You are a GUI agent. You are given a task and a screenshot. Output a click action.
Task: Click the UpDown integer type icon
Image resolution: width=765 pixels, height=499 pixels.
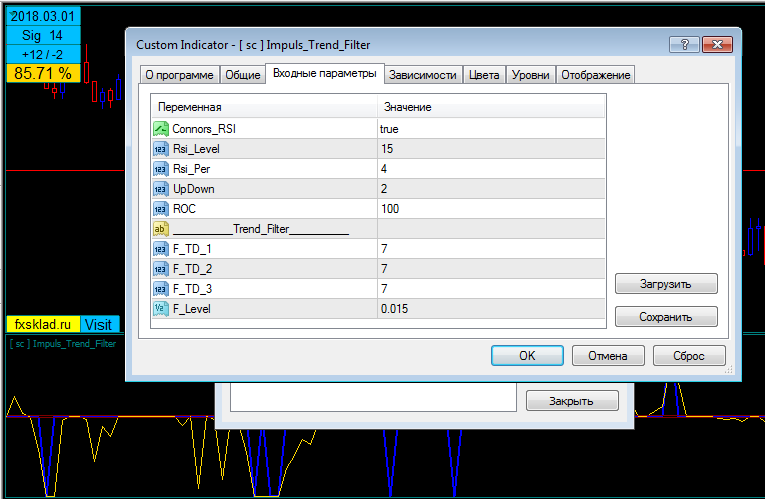161,189
